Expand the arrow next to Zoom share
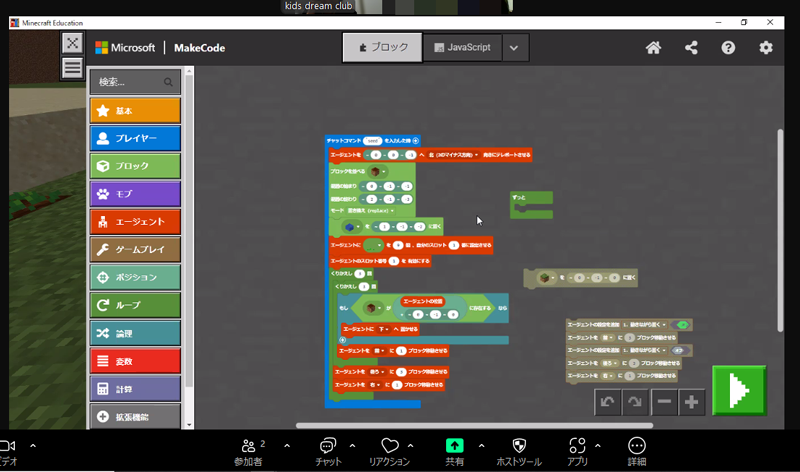 481,446
